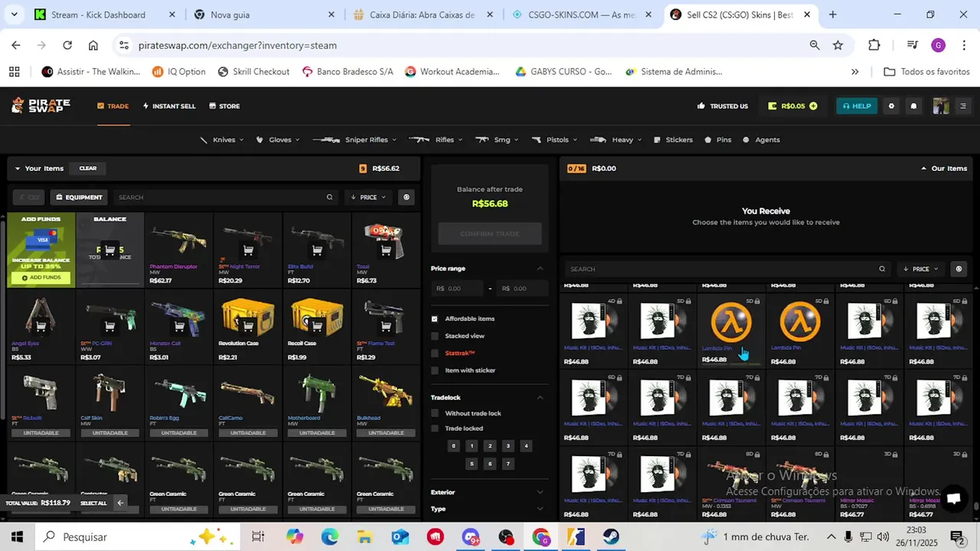Image resolution: width=980 pixels, height=551 pixels.
Task: Add Revolution Case to cart
Action: coord(248,326)
